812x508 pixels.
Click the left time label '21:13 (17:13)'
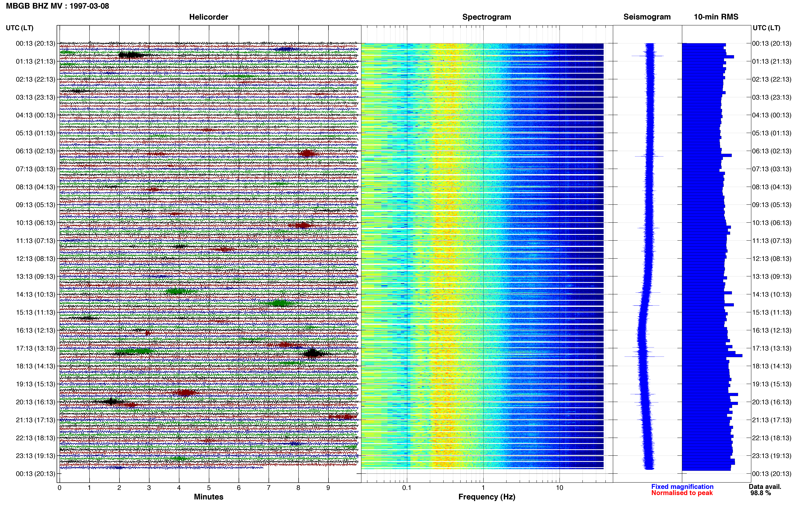(x=36, y=420)
